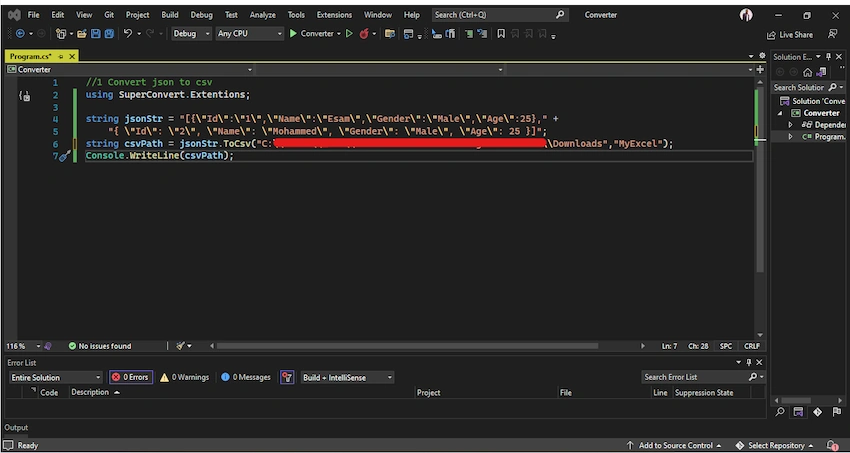This screenshot has width=850, height=453.
Task: Open the File menu
Action: [34, 15]
